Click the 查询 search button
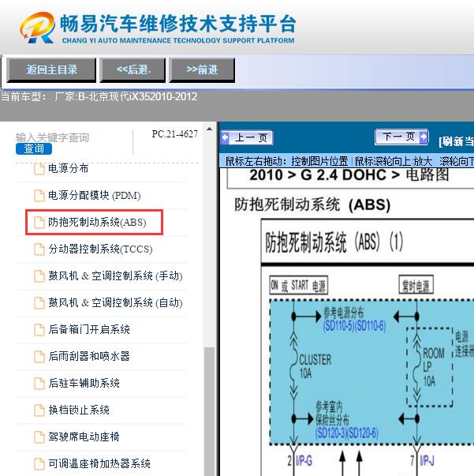The width and height of the screenshot is (474, 476). tap(34, 148)
